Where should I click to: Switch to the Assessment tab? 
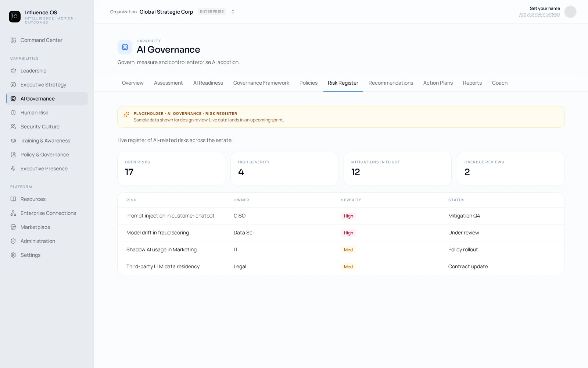point(168,83)
